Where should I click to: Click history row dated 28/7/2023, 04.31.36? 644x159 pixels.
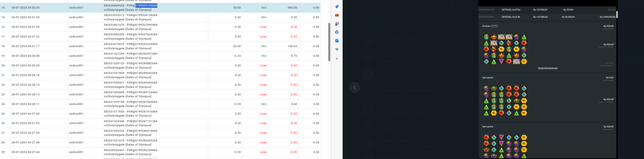[547, 17]
